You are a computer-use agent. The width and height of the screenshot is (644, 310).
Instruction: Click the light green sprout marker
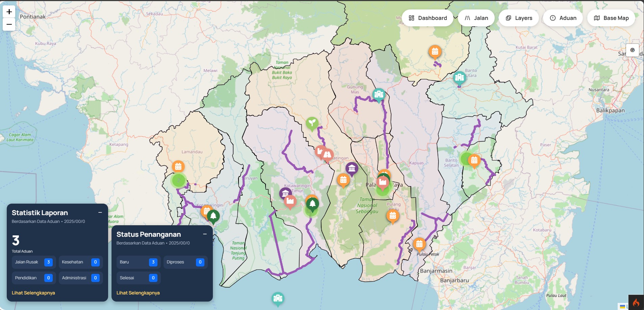312,123
